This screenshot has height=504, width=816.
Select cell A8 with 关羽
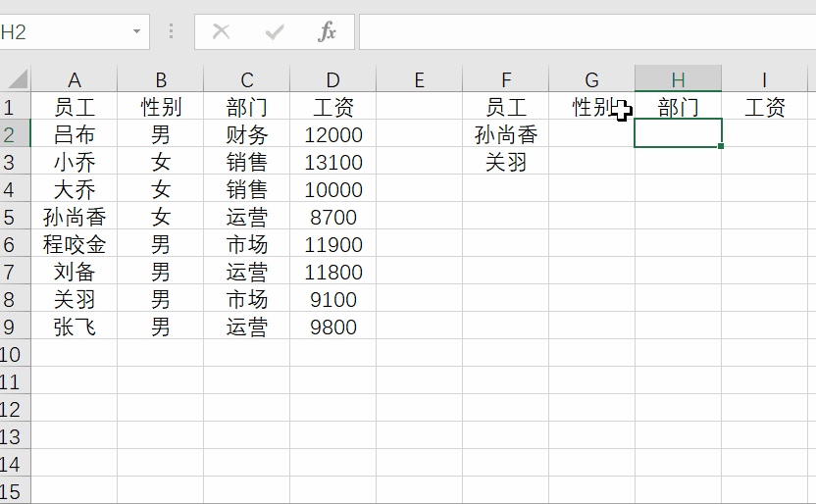pyautogui.click(x=74, y=300)
